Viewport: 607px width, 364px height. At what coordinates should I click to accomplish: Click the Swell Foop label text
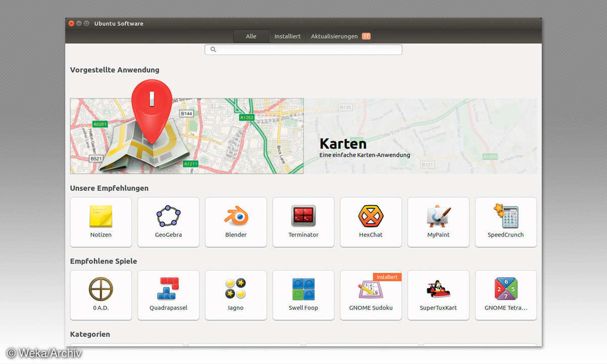tap(303, 308)
